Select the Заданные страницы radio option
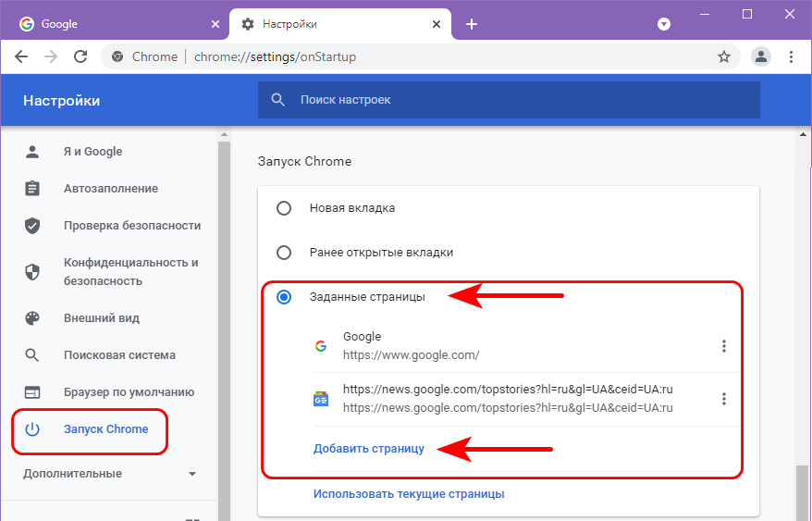 click(x=284, y=297)
